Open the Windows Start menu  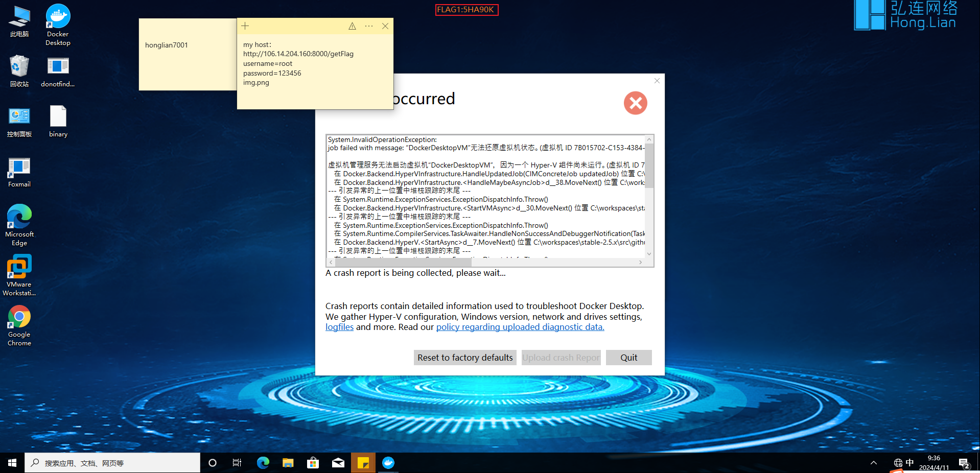(x=12, y=463)
